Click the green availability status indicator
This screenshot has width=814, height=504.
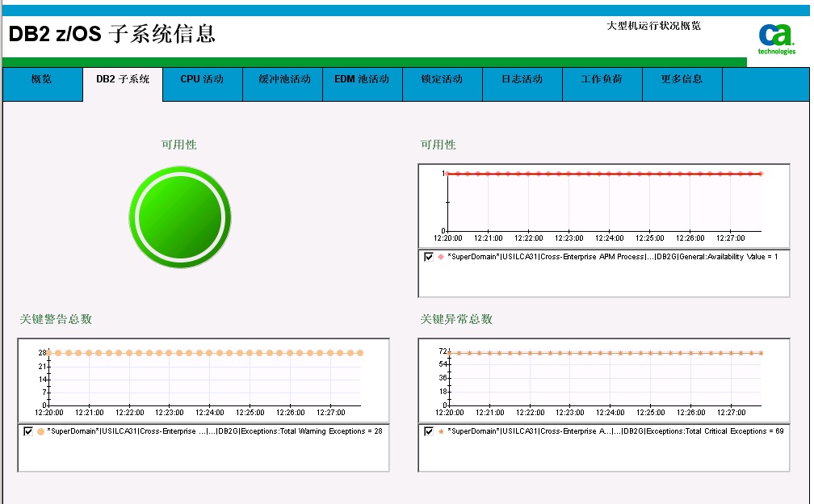179,217
